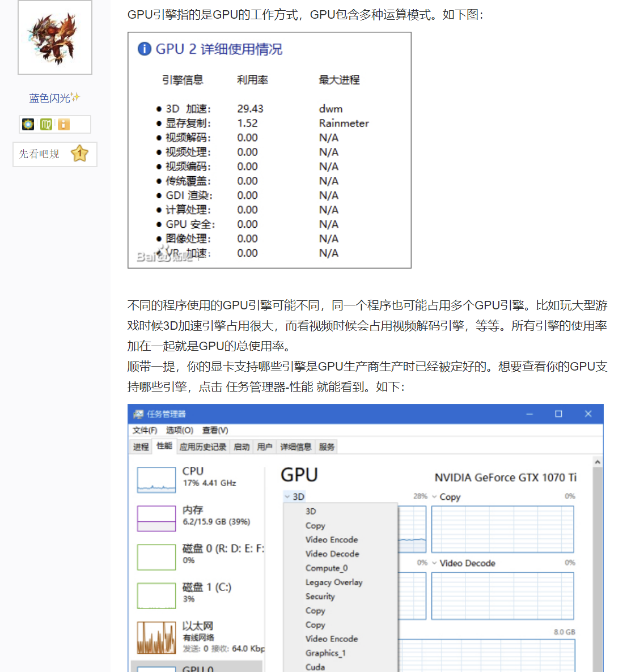The width and height of the screenshot is (627, 672).
Task: Click the Ethernet activity mini graph
Action: [156, 637]
